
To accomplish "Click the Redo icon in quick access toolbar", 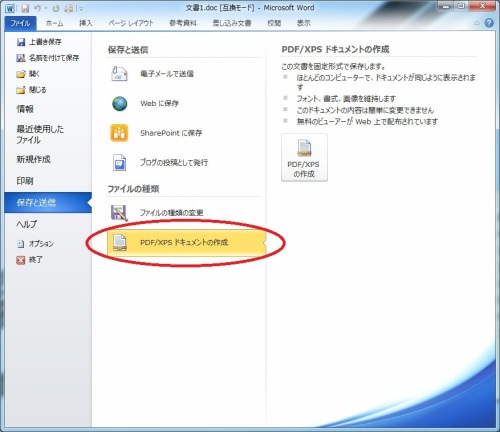I will 56,8.
